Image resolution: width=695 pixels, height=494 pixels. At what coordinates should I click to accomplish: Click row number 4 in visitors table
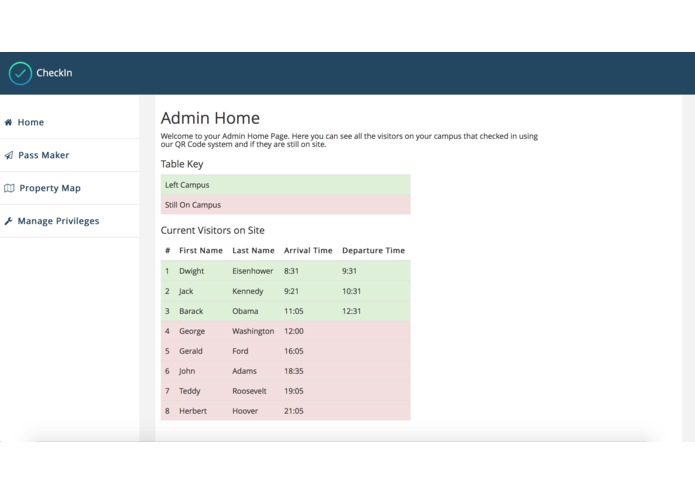[x=167, y=331]
